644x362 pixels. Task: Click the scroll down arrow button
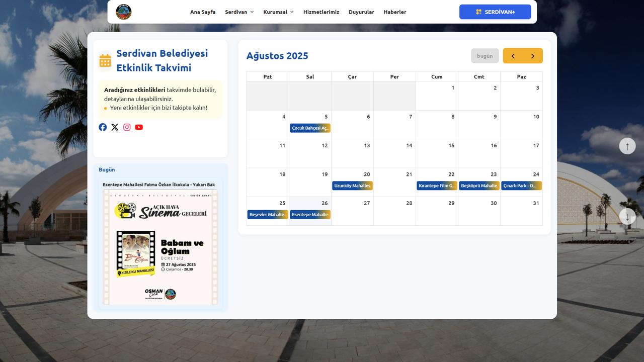[x=627, y=217]
